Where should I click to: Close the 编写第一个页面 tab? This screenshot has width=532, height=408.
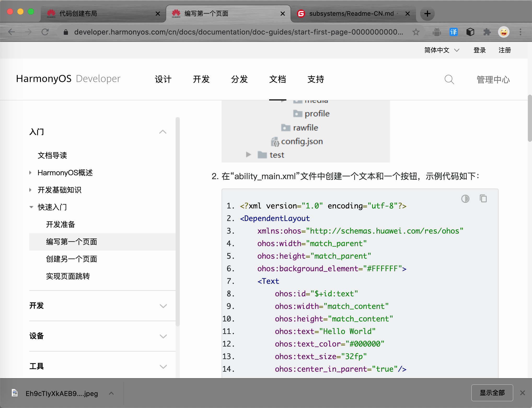coord(283,14)
